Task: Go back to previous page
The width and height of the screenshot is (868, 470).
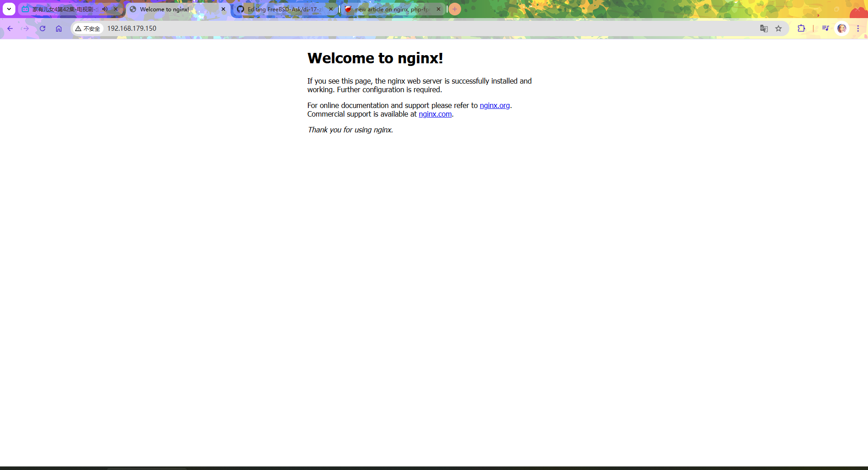Action: click(x=10, y=28)
